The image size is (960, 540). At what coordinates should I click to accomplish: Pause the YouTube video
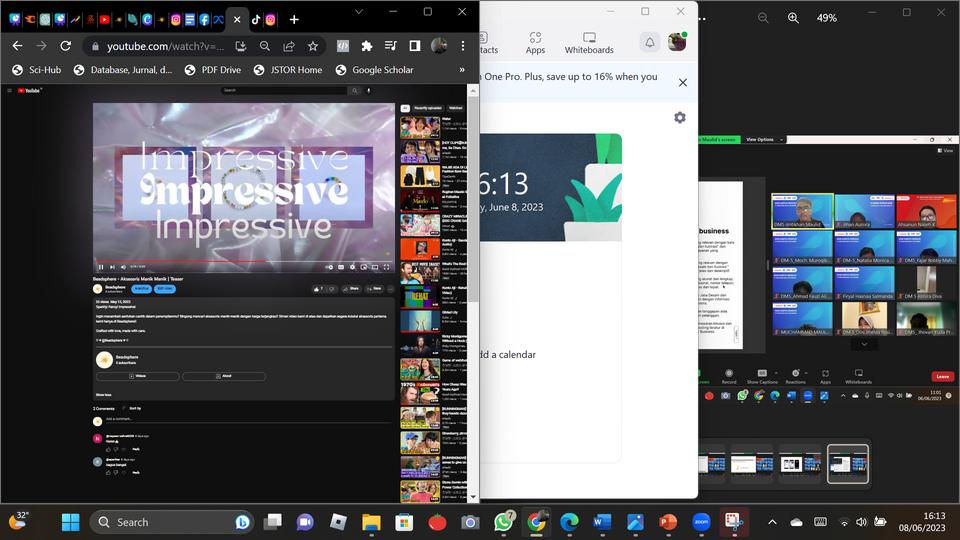[100, 267]
